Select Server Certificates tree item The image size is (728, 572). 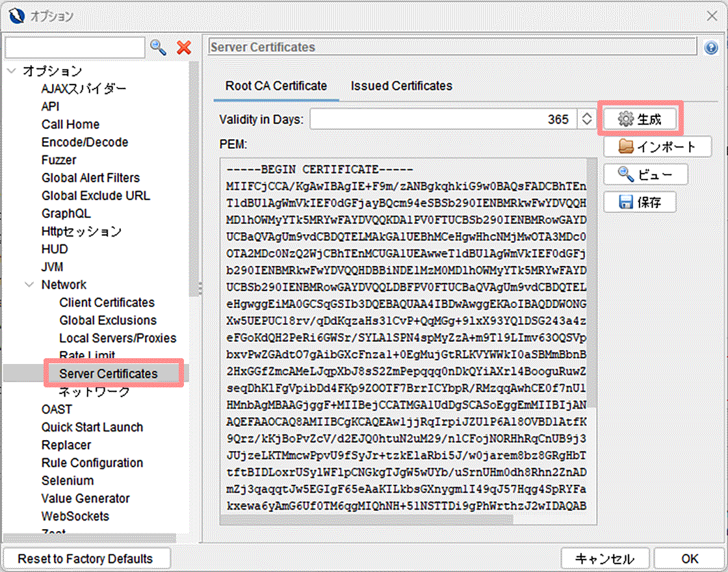(108, 374)
